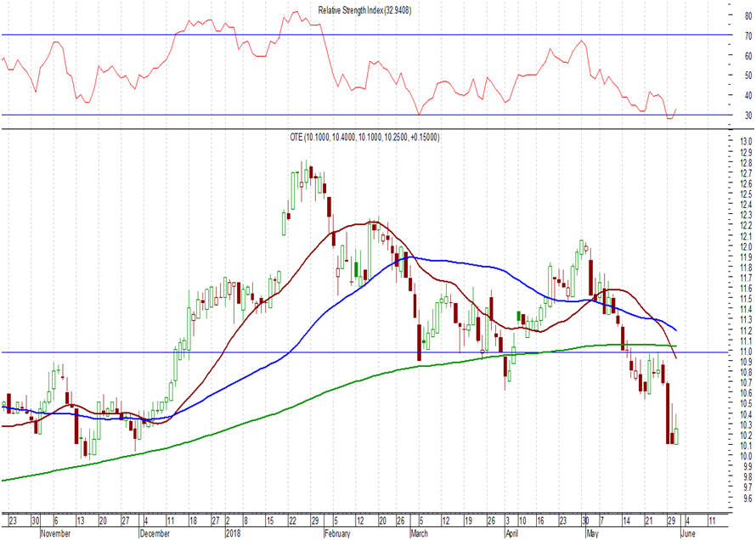Select the RSI axis value 80
756x540 pixels.
tap(748, 16)
